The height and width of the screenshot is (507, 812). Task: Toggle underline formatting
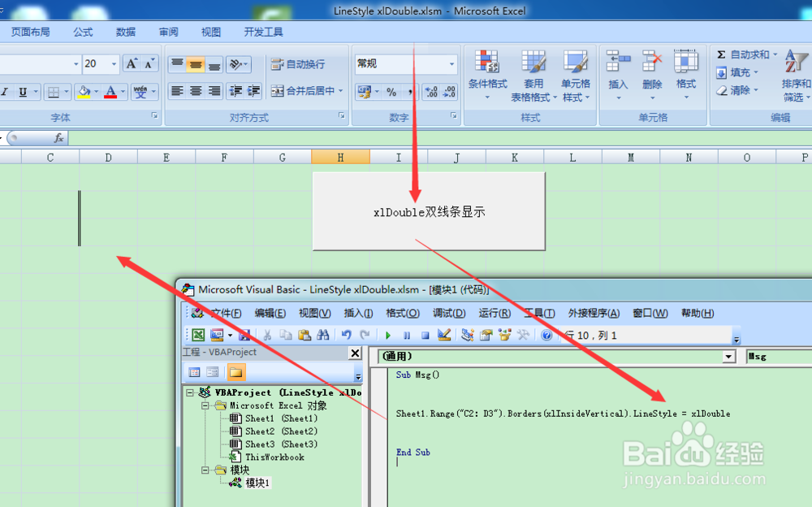pyautogui.click(x=22, y=91)
